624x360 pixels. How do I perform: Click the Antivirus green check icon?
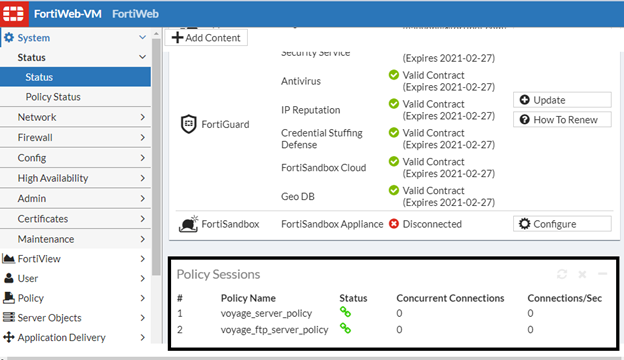click(x=394, y=75)
